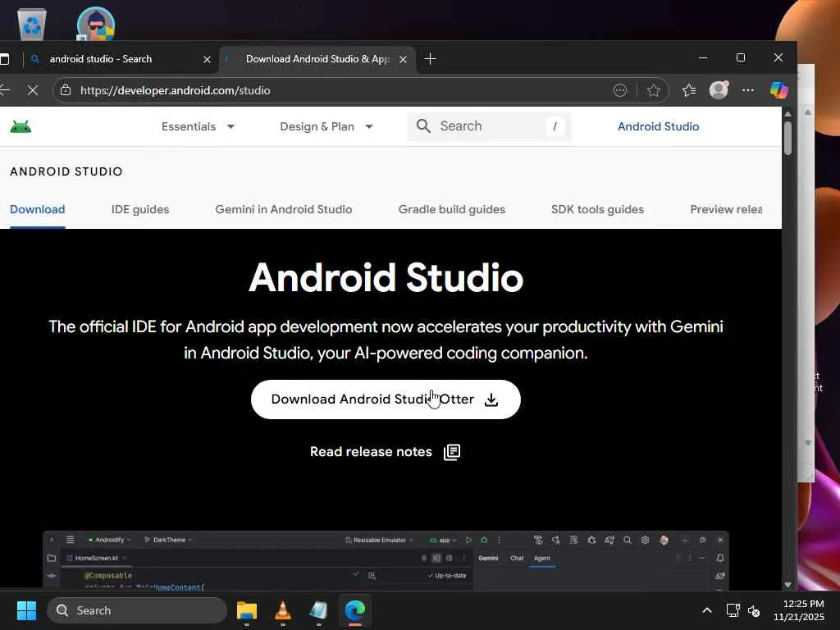Open File Explorer from taskbar

point(247,610)
